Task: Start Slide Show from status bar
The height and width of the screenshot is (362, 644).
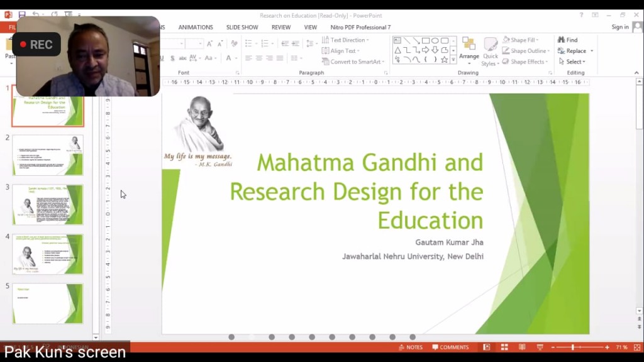Action: point(540,347)
